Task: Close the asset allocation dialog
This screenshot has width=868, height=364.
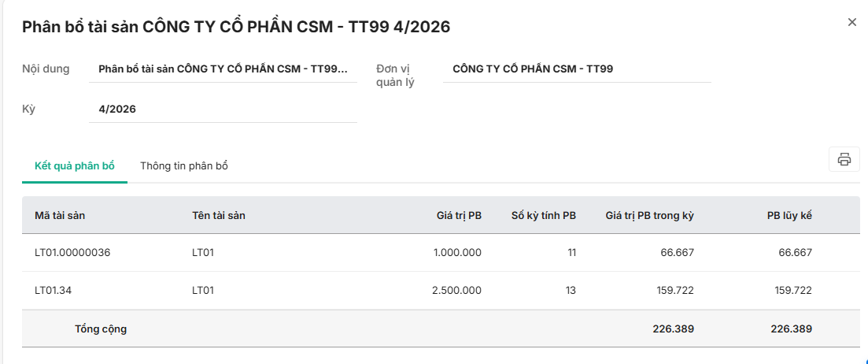Action: (x=851, y=23)
